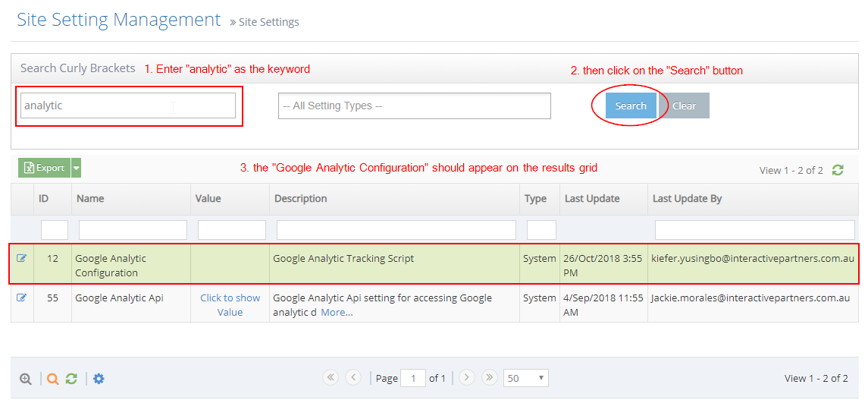Go to the previous page

coord(353,377)
